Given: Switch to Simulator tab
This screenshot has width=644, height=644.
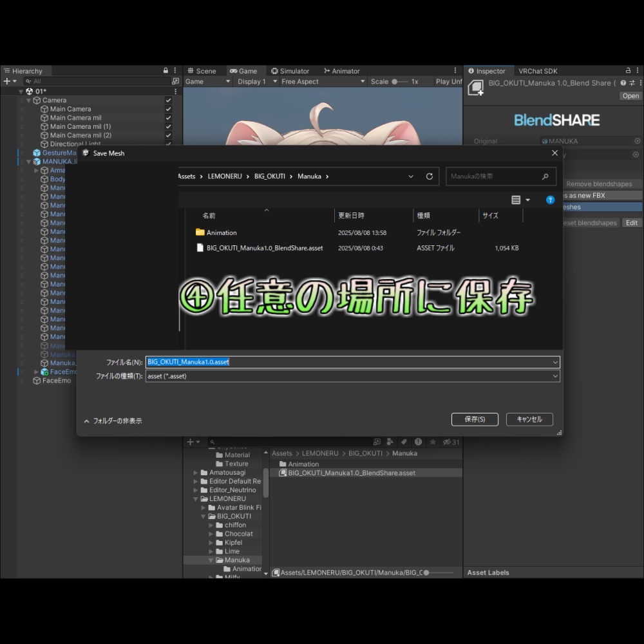Looking at the screenshot, I should pos(290,71).
